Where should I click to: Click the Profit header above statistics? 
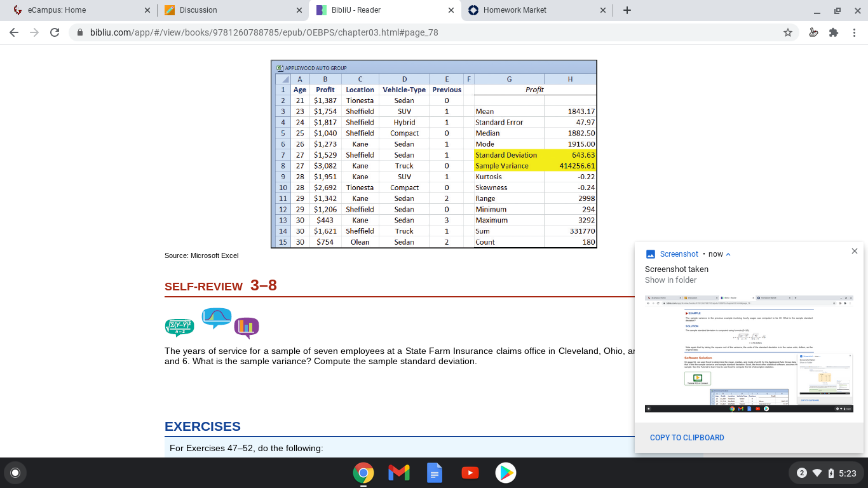[535, 90]
